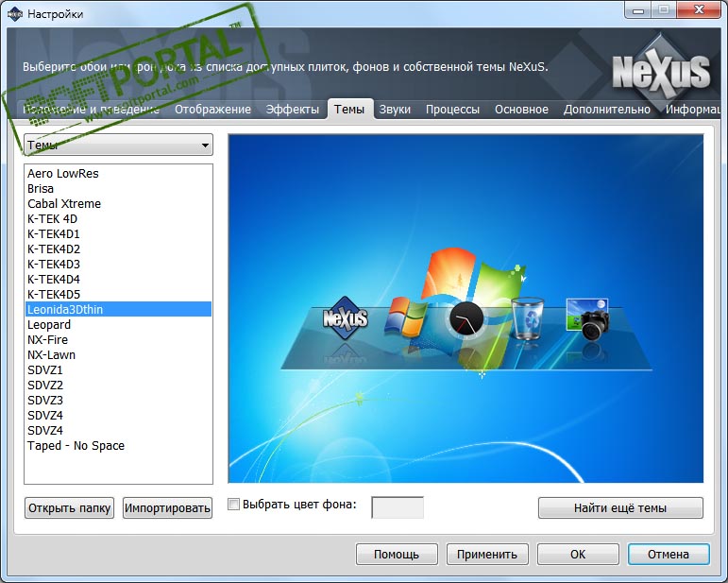
Task: Click the background color swatch box
Action: point(398,507)
